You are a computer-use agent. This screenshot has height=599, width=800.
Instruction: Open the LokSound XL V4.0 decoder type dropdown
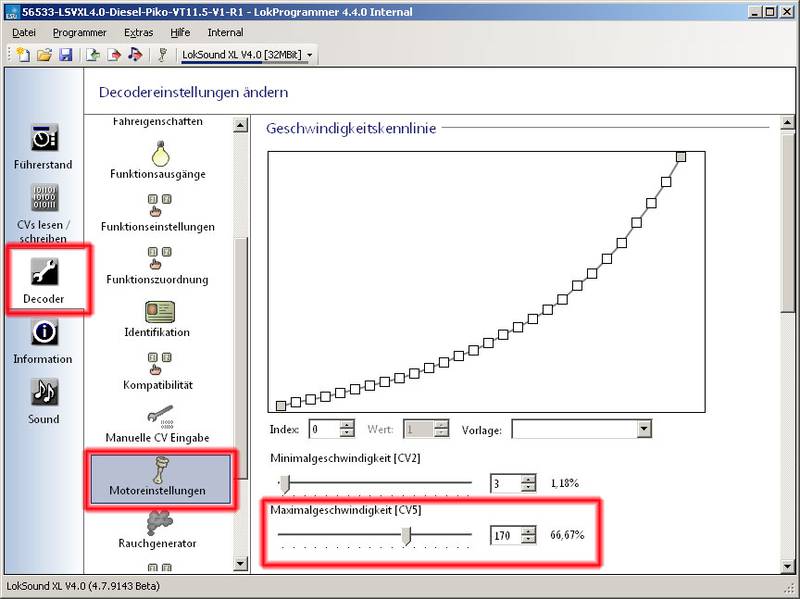309,55
